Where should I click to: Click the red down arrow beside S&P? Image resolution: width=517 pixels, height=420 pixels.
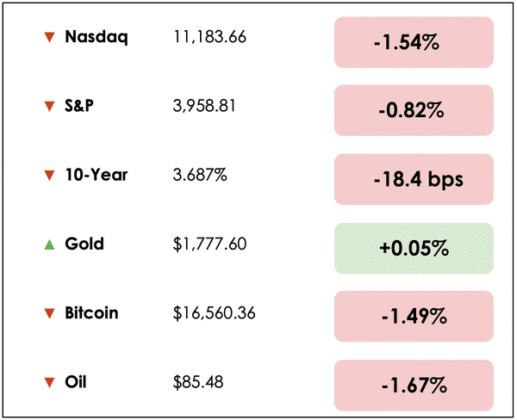pyautogui.click(x=49, y=107)
